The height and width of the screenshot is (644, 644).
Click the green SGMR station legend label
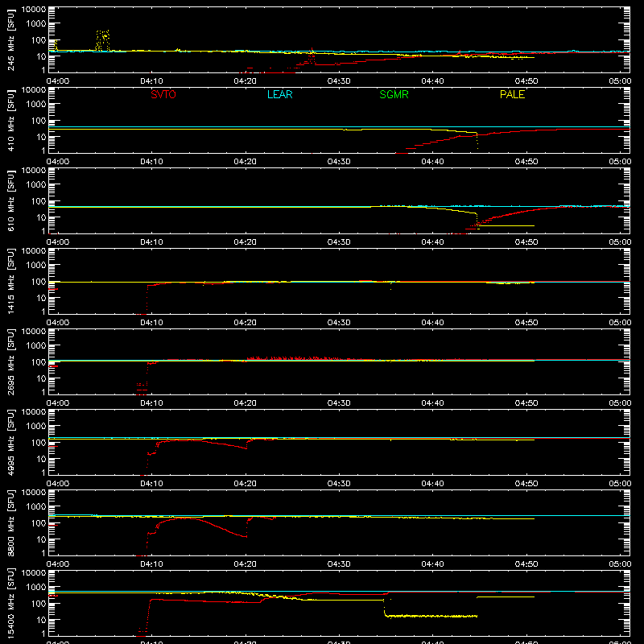point(394,94)
